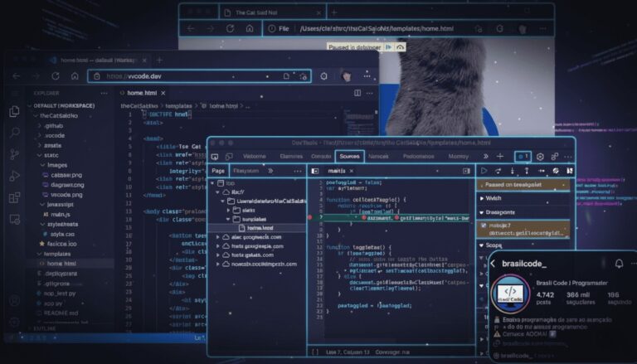
Task: Switch to Console tab in DevTools
Action: [320, 157]
